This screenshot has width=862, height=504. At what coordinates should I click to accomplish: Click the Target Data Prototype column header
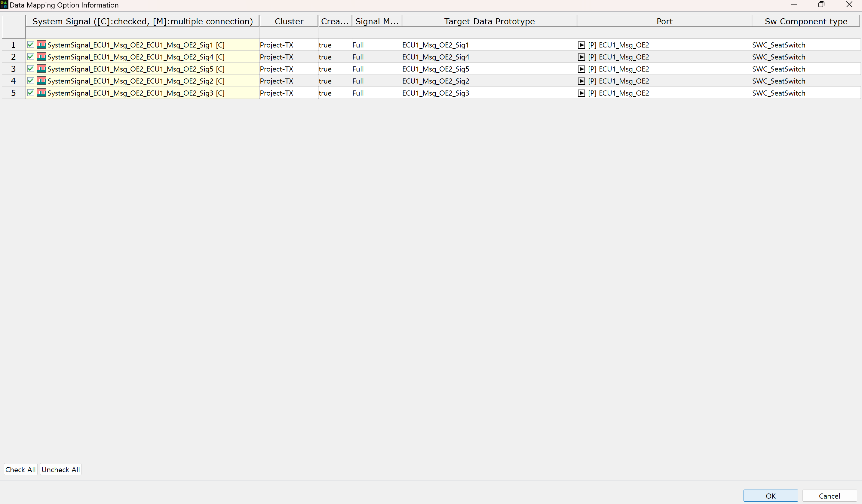tap(489, 21)
